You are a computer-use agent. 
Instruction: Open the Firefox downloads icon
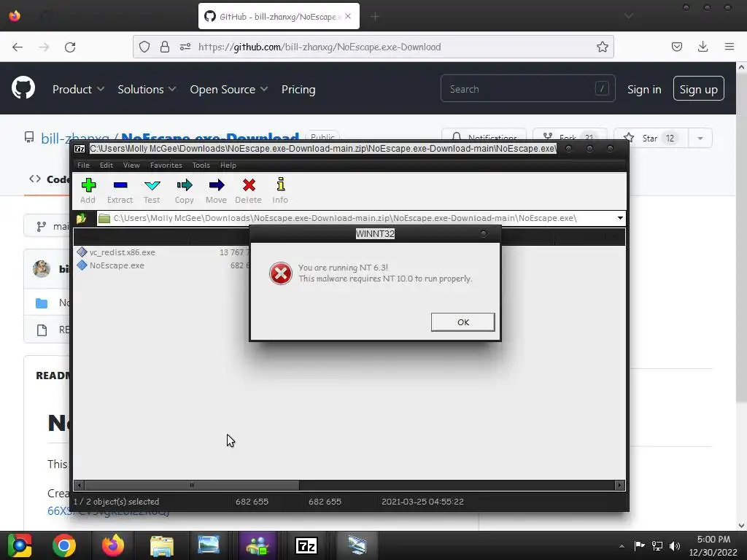[x=703, y=47]
